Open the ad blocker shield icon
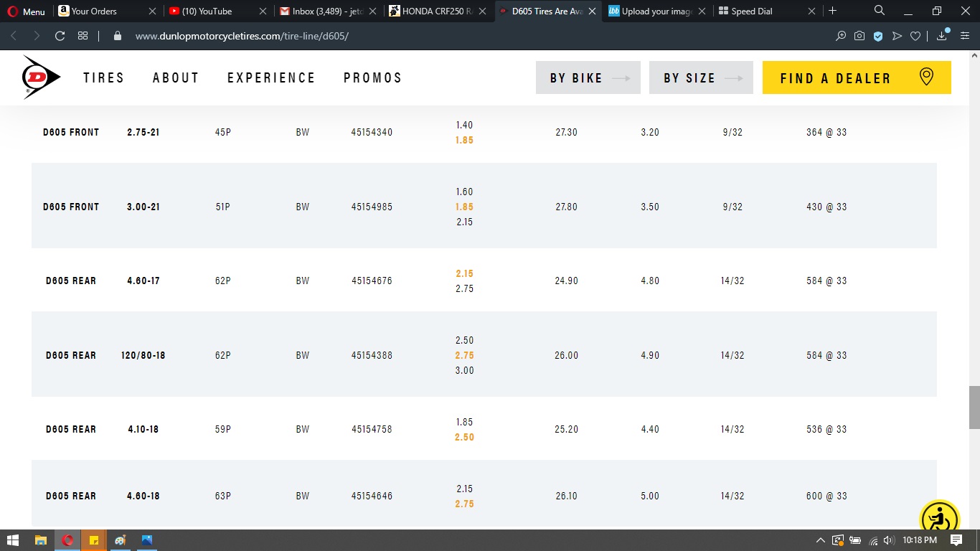This screenshot has width=980, height=551. click(x=878, y=36)
